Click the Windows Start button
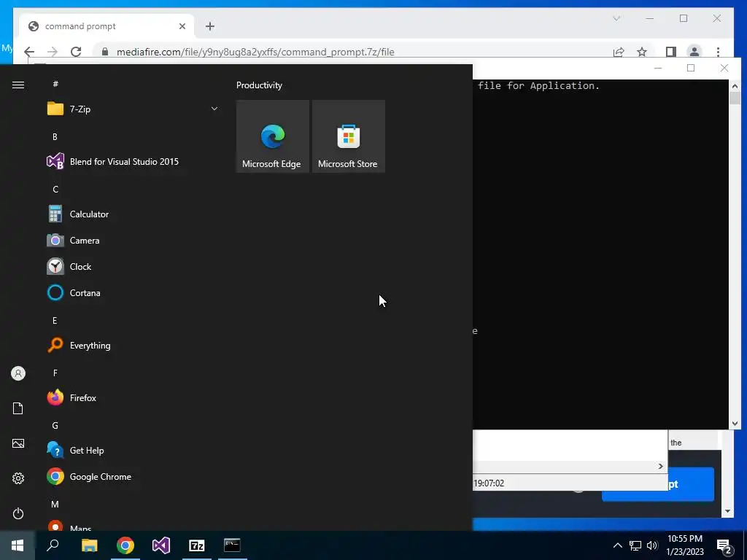The width and height of the screenshot is (747, 560). 18,545
